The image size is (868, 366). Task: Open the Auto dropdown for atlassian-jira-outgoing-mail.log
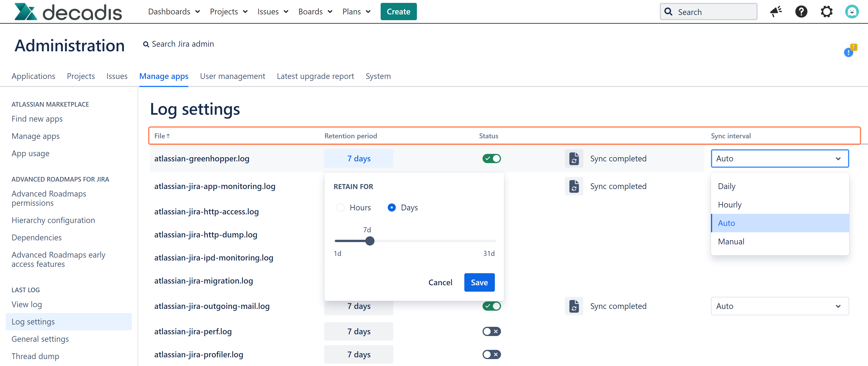(780, 306)
